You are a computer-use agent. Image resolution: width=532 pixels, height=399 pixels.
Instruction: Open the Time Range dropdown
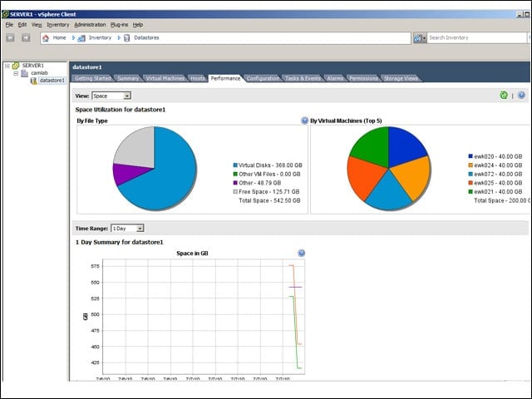click(x=140, y=229)
